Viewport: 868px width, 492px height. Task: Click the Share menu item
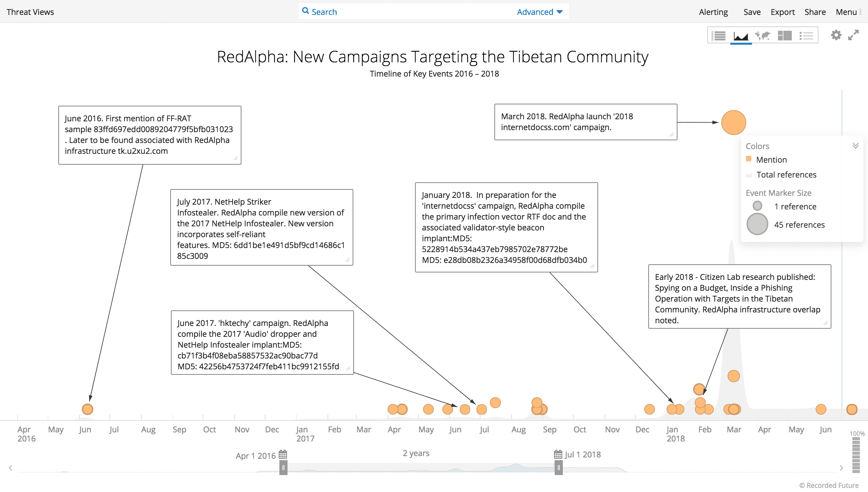pyautogui.click(x=815, y=11)
